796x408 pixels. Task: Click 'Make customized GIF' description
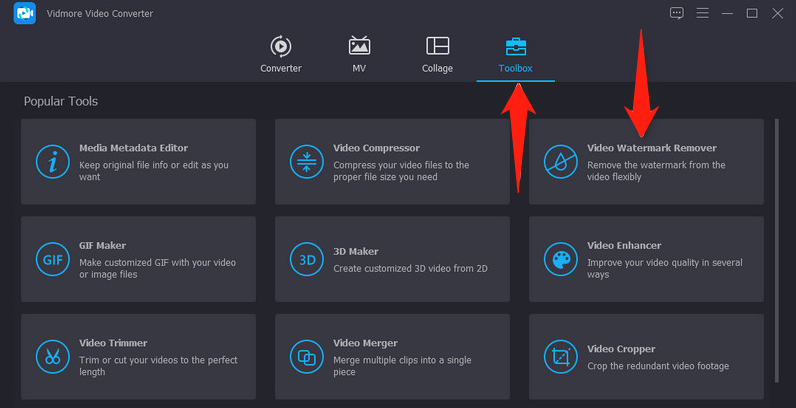[157, 268]
